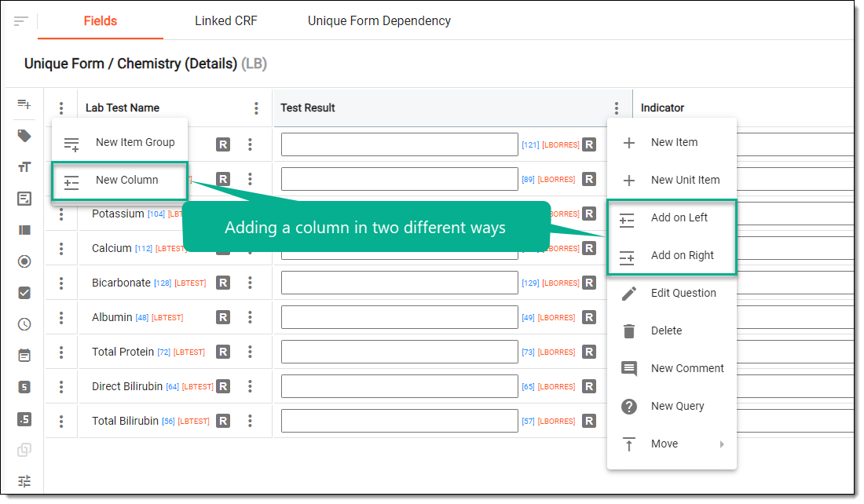Select the integer number field icon
The width and height of the screenshot is (864, 504).
tap(24, 387)
